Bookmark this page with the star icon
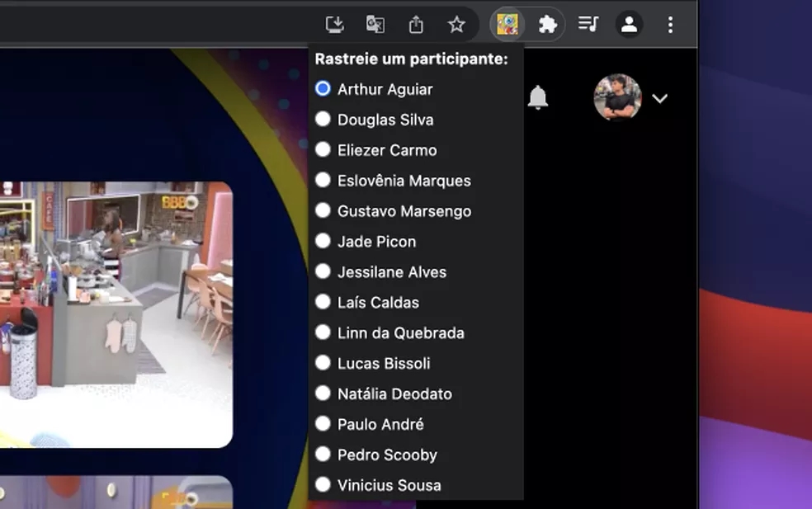812x509 pixels. click(x=456, y=25)
